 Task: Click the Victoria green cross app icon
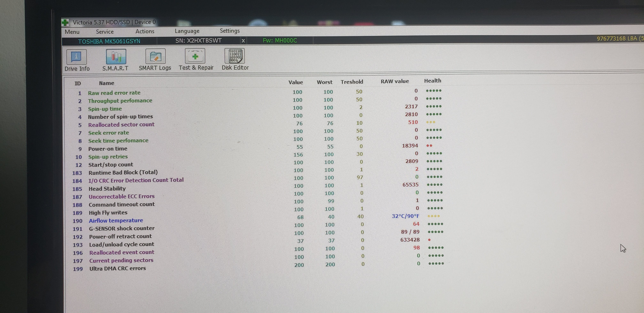click(65, 23)
